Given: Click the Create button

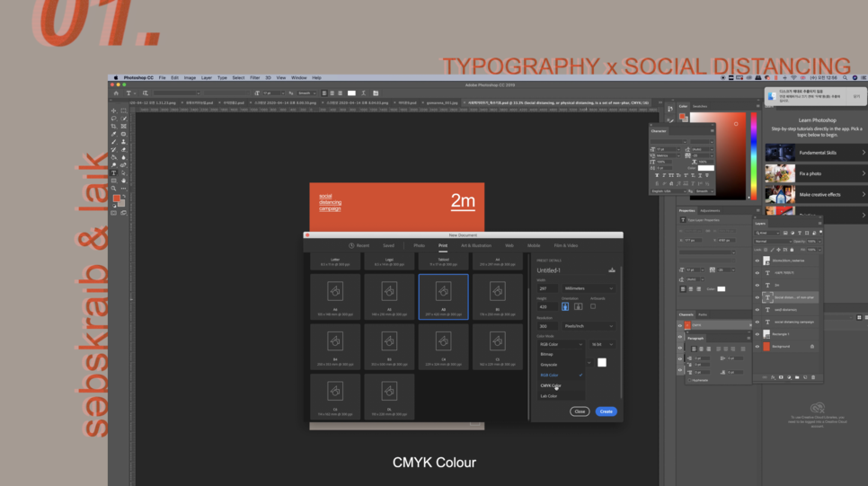Looking at the screenshot, I should tap(607, 411).
